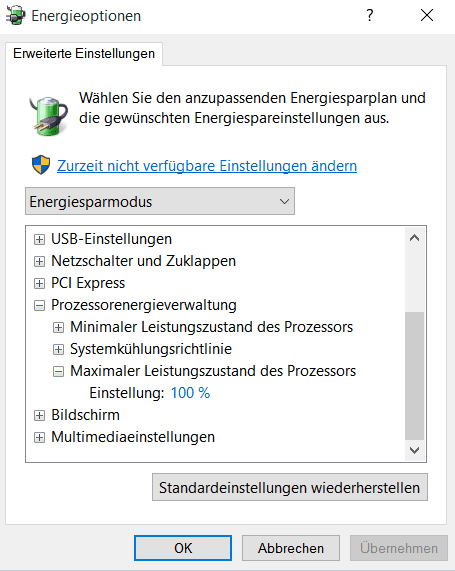Expand the PCI Express node
455x571 pixels.
[39, 283]
